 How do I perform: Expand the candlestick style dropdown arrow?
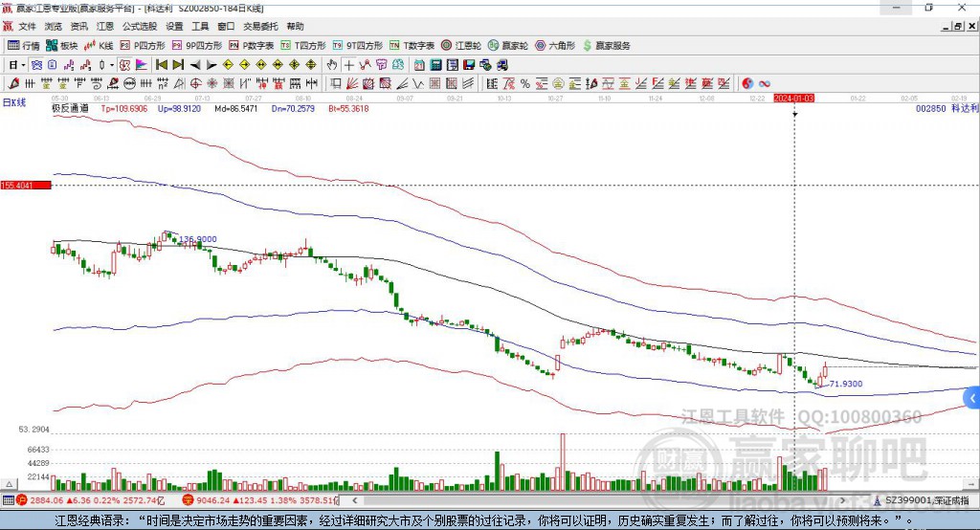112,65
